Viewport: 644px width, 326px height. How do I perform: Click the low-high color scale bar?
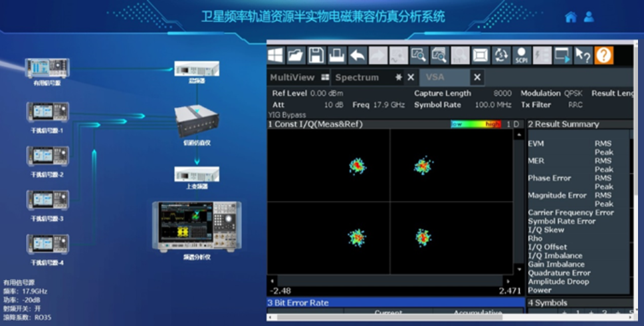click(x=476, y=124)
